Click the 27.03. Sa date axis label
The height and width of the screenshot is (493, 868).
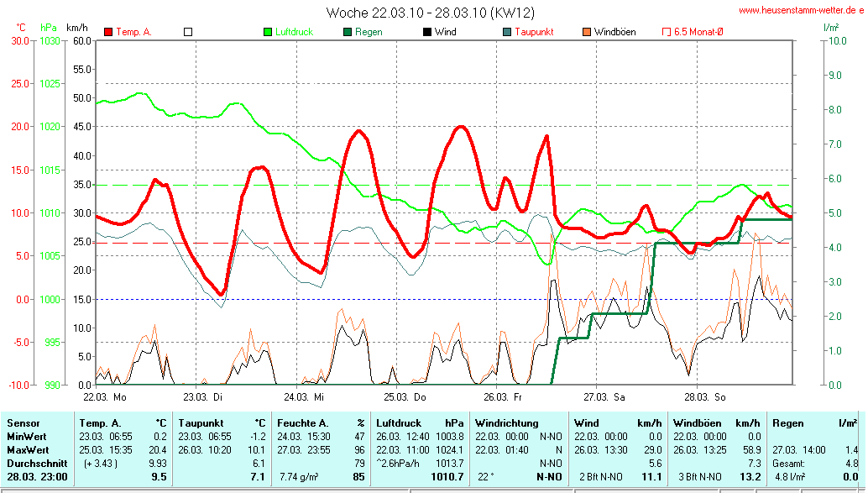click(x=606, y=396)
